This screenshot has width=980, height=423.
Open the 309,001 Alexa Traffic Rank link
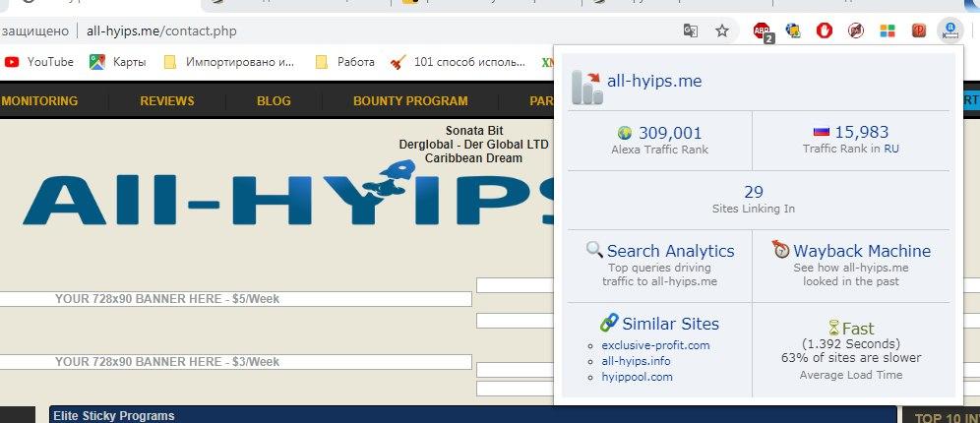pyautogui.click(x=670, y=133)
